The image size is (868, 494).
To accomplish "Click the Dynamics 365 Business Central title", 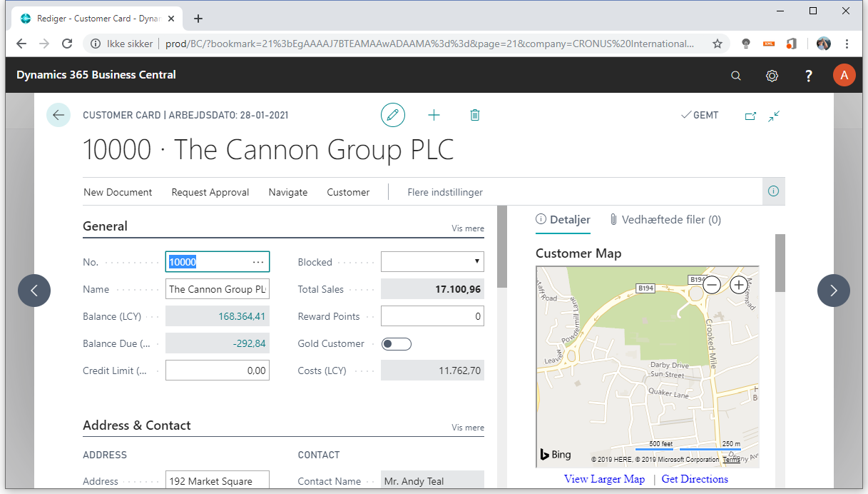I will (96, 75).
